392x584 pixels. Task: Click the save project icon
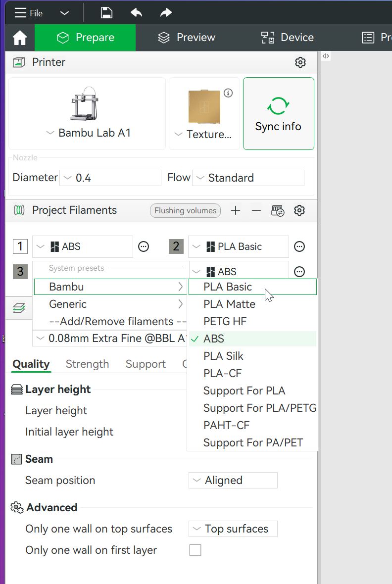[x=106, y=13]
